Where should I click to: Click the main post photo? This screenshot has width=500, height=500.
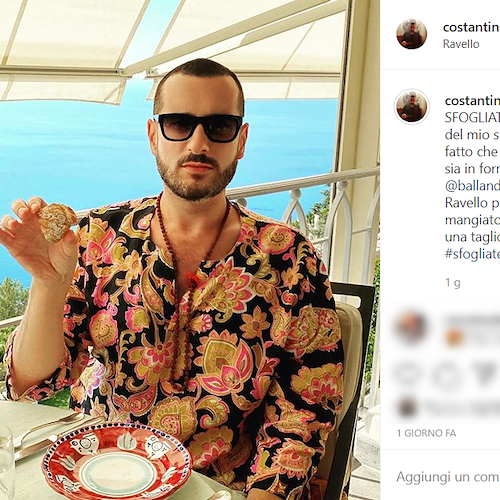tap(190, 250)
